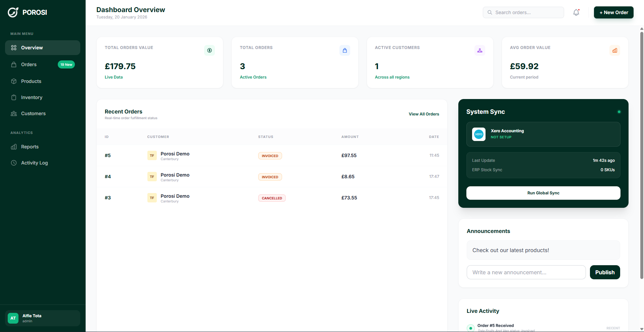Click the CANCELLED status of order #3
Viewport: 644px width, 332px height.
pos(272,198)
